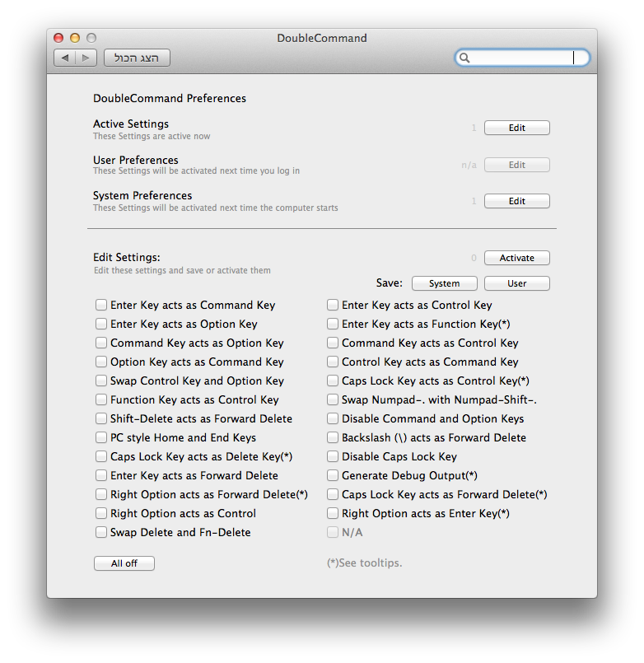Toggle Disable Caps Lock Key

coord(333,456)
